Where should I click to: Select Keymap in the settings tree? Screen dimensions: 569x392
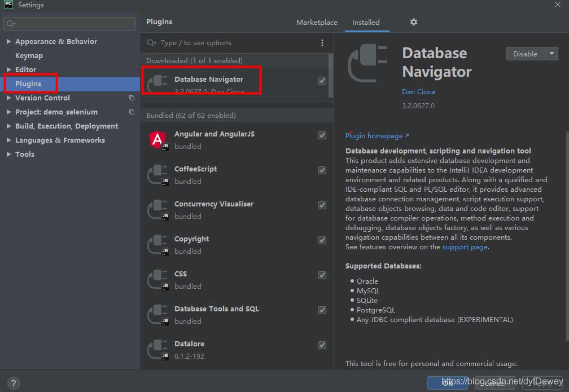tap(29, 55)
